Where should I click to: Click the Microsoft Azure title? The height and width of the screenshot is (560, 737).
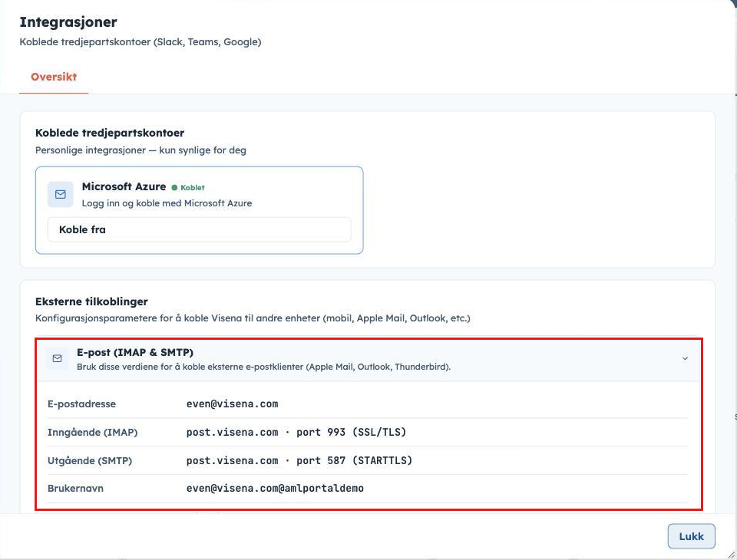(x=124, y=186)
